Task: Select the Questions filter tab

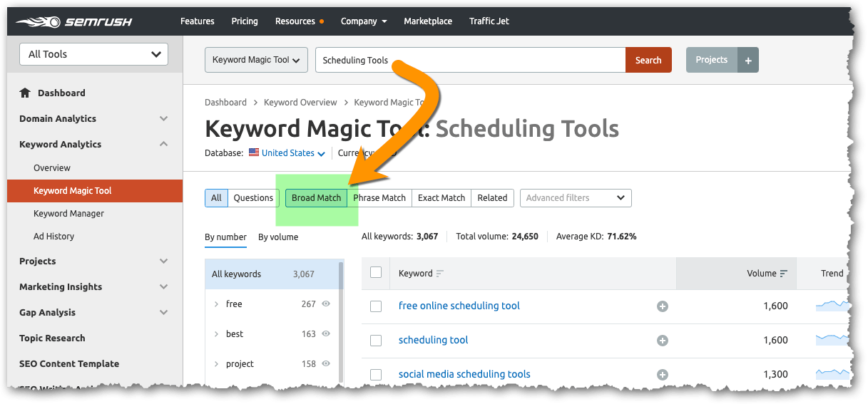Action: pos(253,198)
